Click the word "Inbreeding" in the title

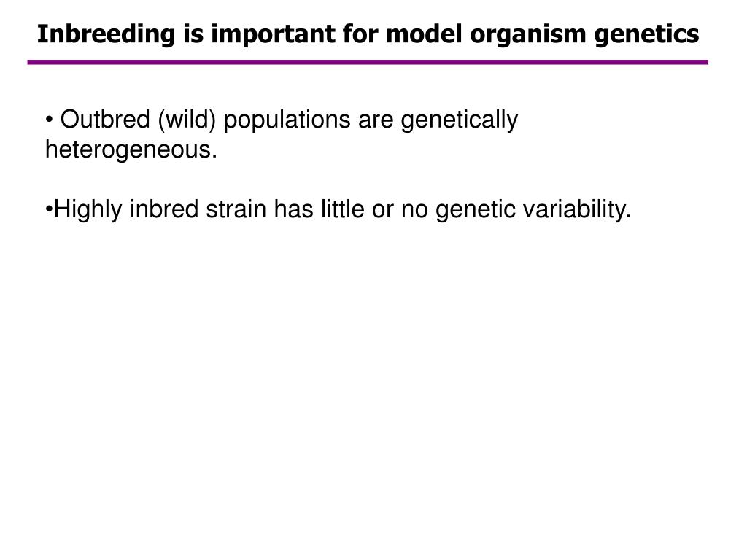pyautogui.click(x=107, y=35)
